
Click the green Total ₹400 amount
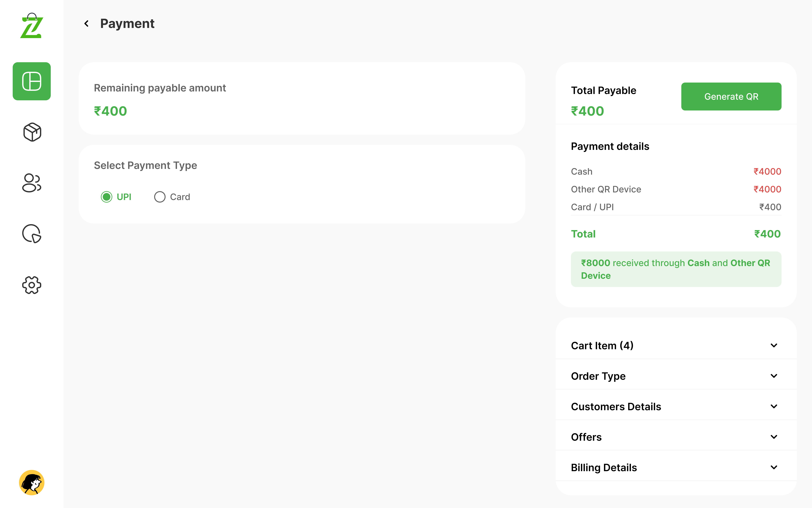[x=767, y=234]
